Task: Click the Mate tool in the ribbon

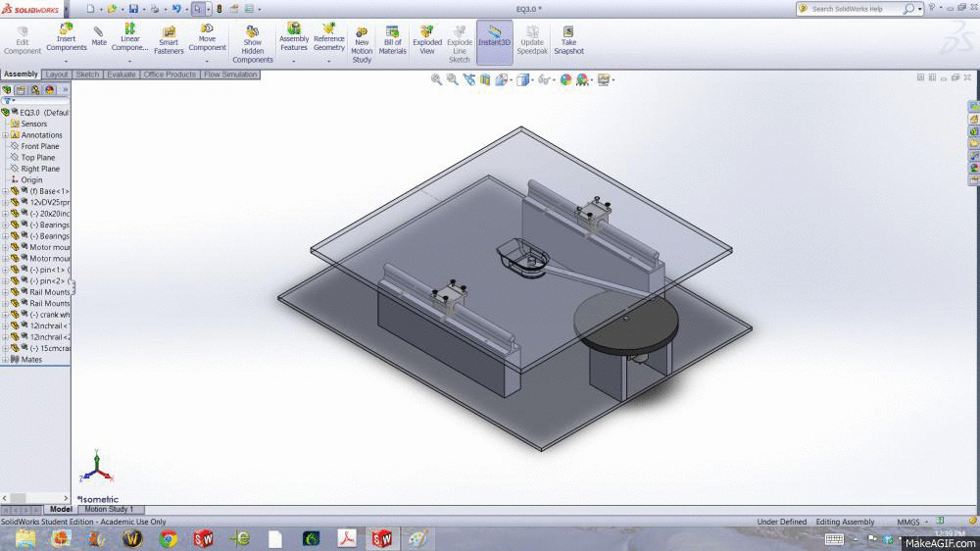Action: [x=99, y=35]
